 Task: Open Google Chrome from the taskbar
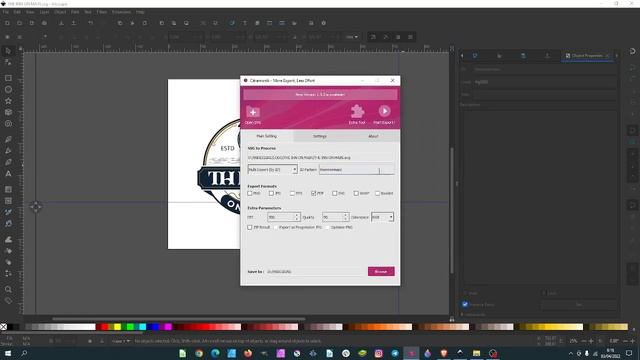(199, 353)
